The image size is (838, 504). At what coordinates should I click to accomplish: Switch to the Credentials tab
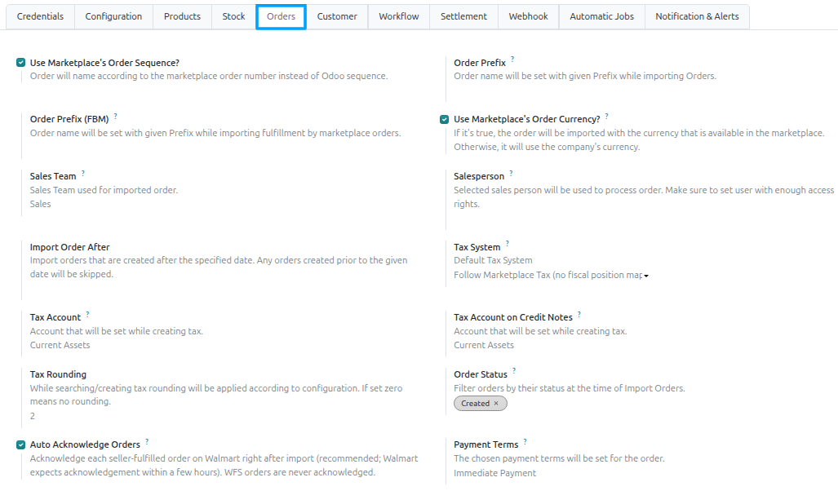[40, 16]
